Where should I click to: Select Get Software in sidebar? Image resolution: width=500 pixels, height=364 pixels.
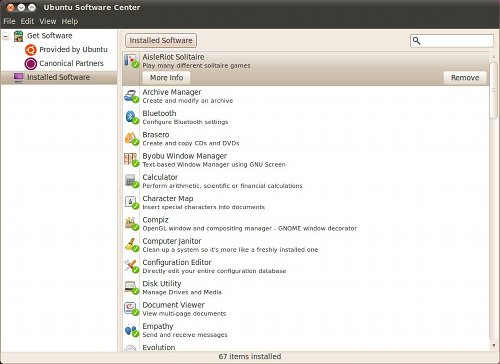tap(50, 36)
